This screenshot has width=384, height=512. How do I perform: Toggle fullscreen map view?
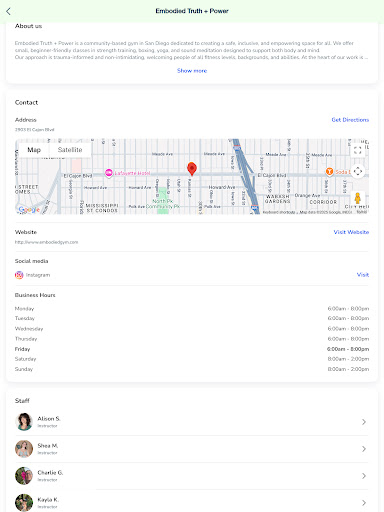pyautogui.click(x=358, y=150)
